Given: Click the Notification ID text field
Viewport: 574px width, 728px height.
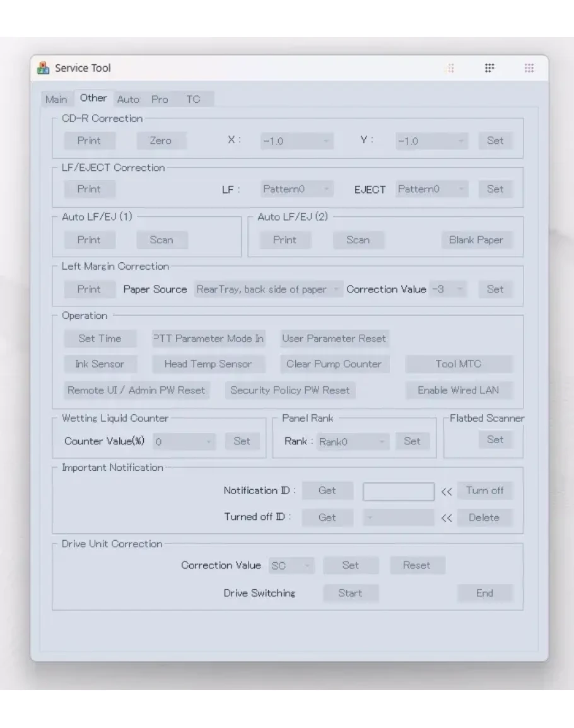Looking at the screenshot, I should [398, 492].
